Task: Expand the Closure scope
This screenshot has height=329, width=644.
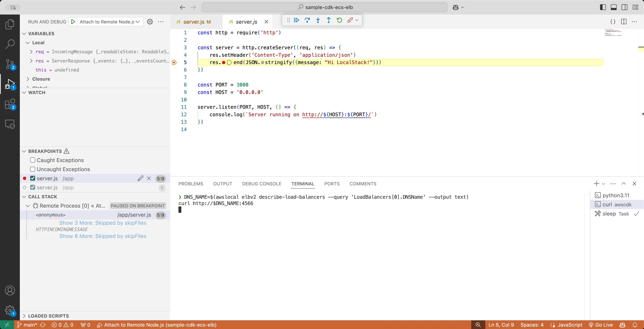Action: click(28, 79)
